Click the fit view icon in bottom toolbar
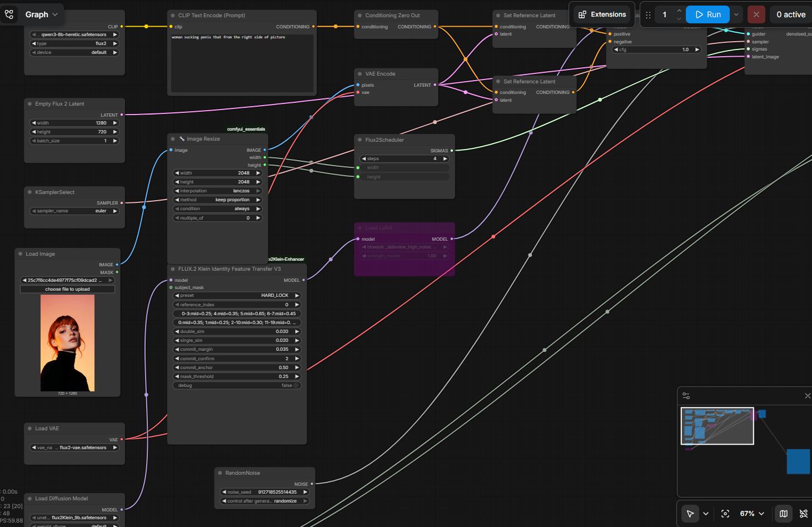Screen dimensions: 812x527 pos(725,514)
